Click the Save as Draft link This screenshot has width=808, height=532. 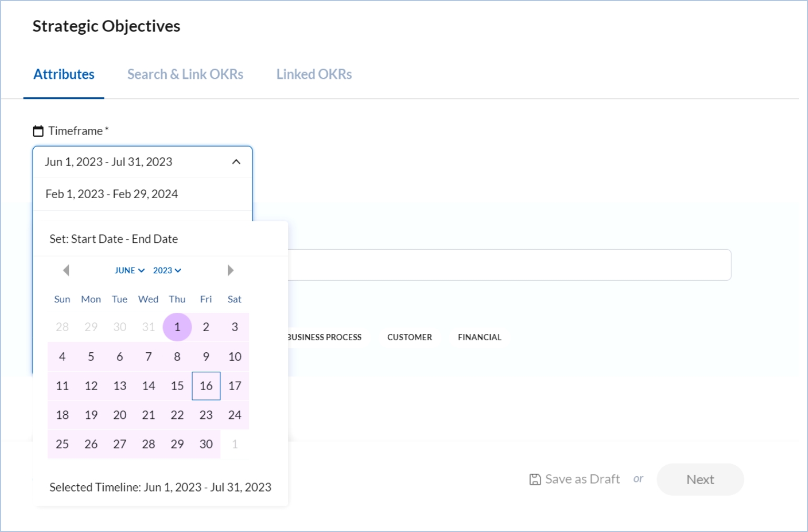[582, 479]
